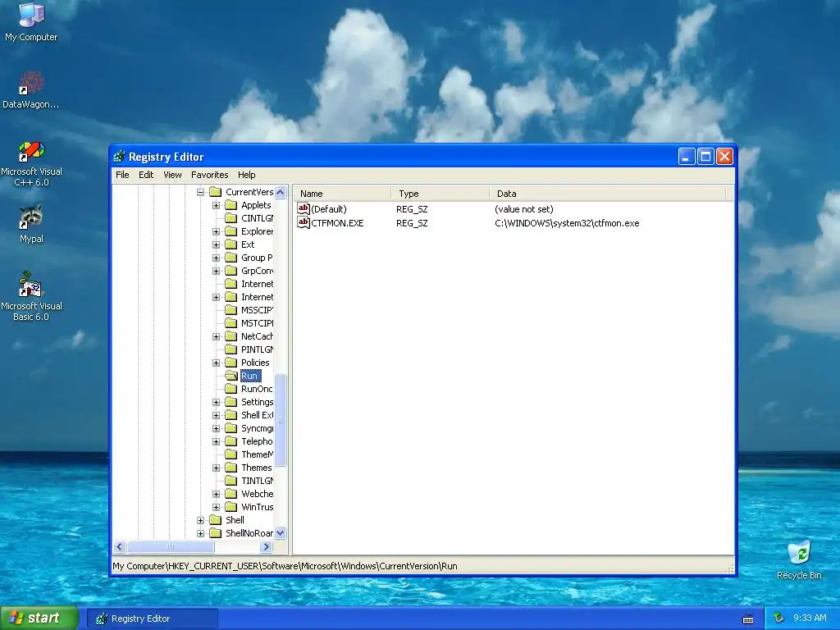The image size is (840, 630).
Task: Collapse the CurrentVersion tree node
Action: [x=200, y=192]
